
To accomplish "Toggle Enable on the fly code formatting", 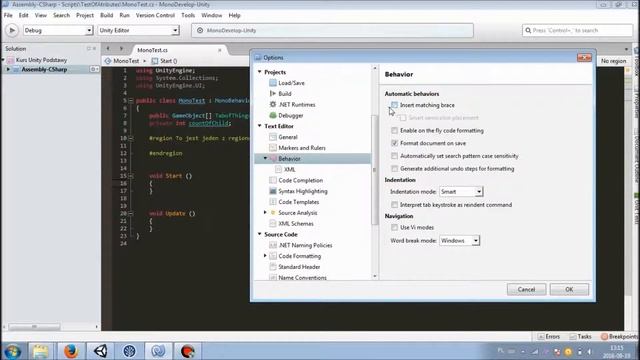I will 394,131.
